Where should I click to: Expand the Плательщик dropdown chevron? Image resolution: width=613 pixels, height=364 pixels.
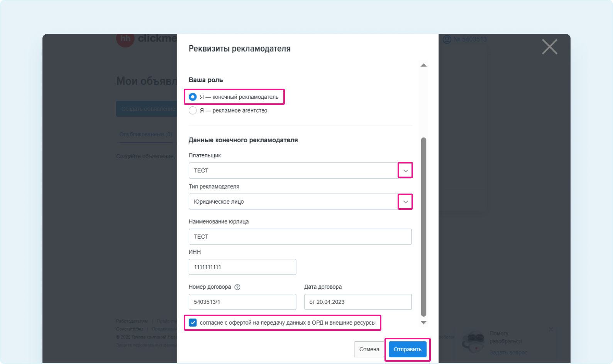pos(405,170)
